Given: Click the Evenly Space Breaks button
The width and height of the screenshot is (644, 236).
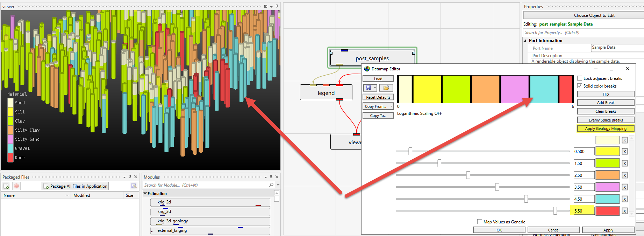Looking at the screenshot, I should click(x=606, y=120).
